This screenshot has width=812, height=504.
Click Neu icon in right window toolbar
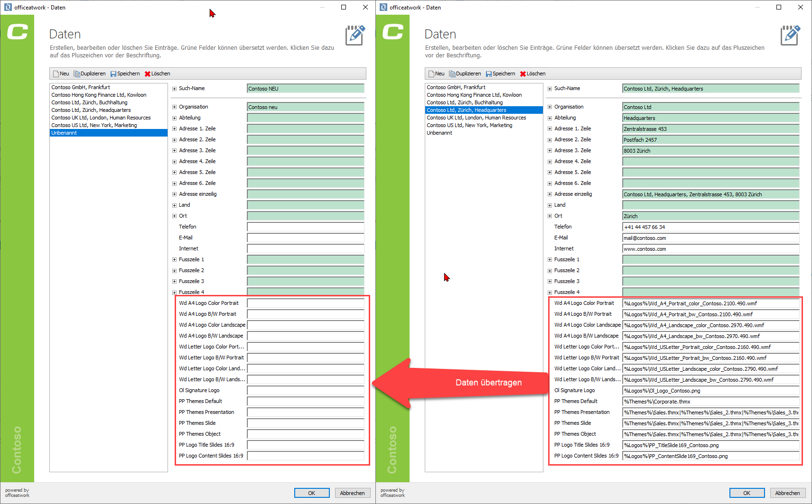pos(431,74)
